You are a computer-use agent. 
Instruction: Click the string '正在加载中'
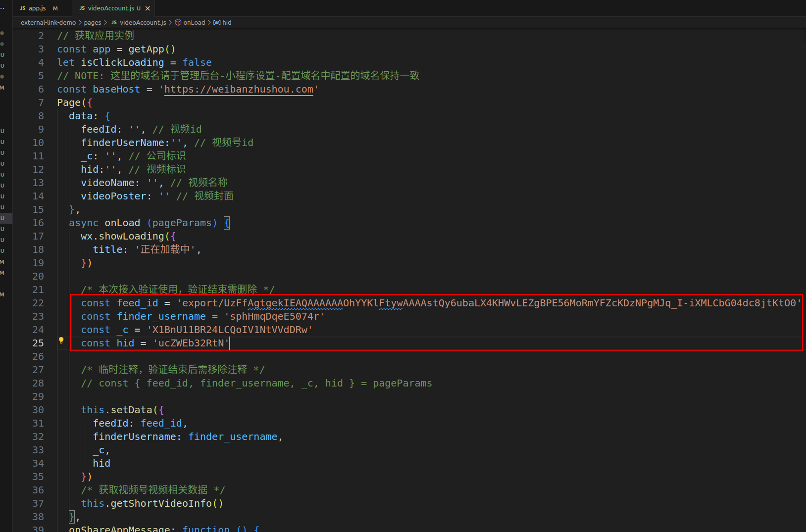(x=165, y=249)
